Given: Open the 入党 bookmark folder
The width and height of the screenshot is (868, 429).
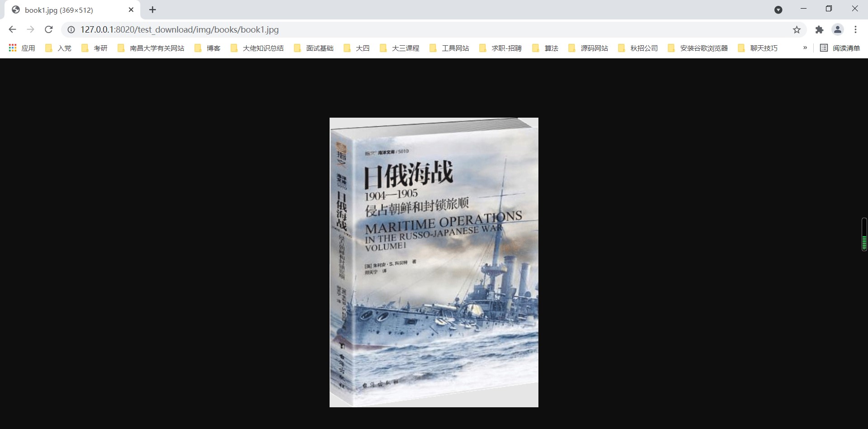Looking at the screenshot, I should [58, 48].
